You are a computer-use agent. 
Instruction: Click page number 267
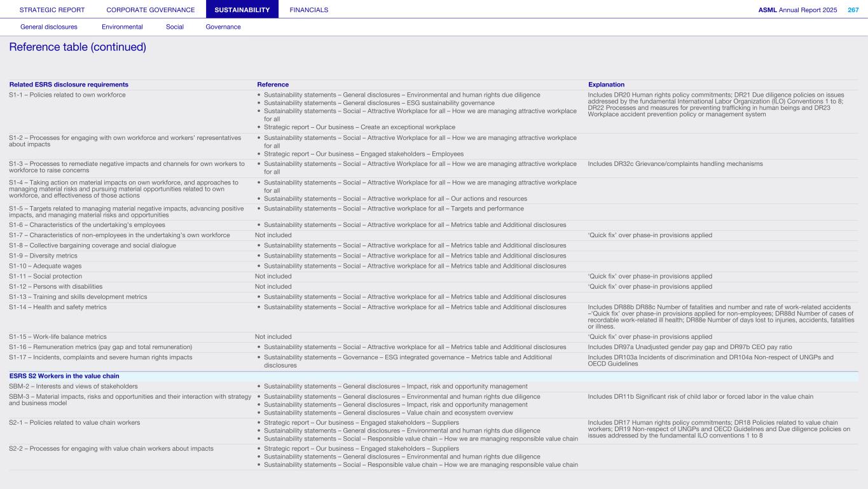[x=853, y=10]
